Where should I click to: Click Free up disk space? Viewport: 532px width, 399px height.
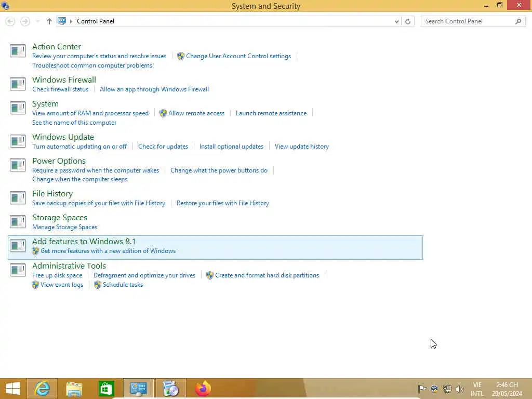click(x=57, y=275)
